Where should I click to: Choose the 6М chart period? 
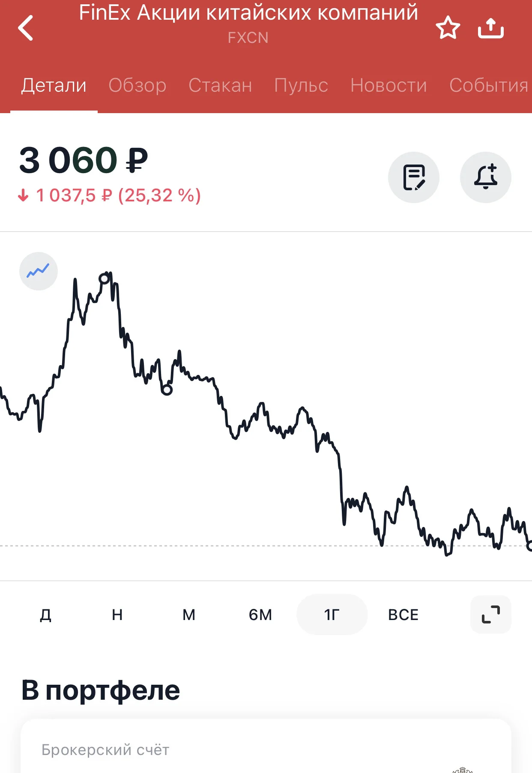[x=260, y=615]
